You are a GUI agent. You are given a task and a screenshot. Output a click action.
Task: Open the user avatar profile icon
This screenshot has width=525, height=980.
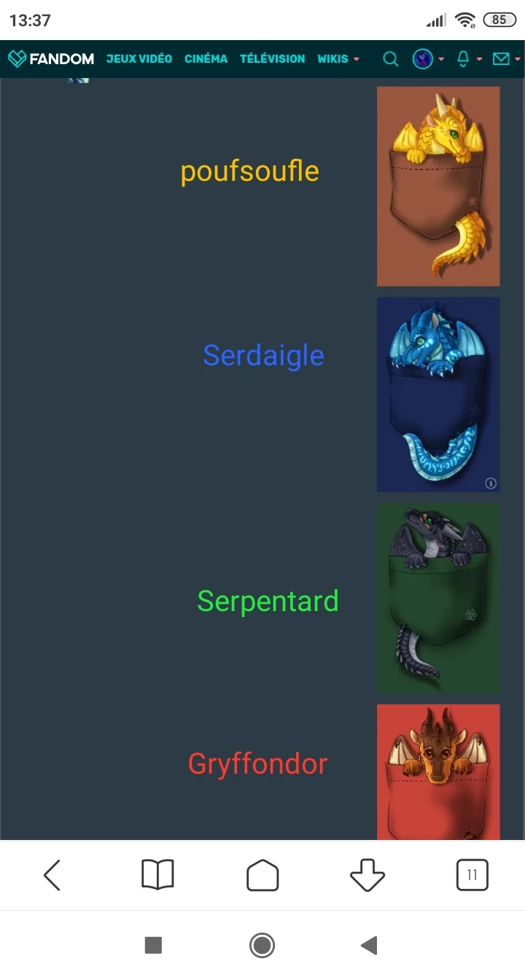point(423,59)
